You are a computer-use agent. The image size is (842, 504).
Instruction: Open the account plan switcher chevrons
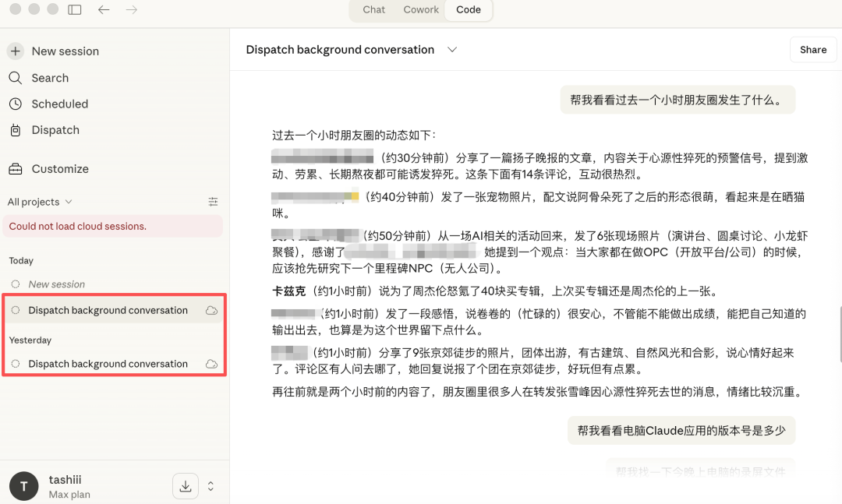[210, 485]
